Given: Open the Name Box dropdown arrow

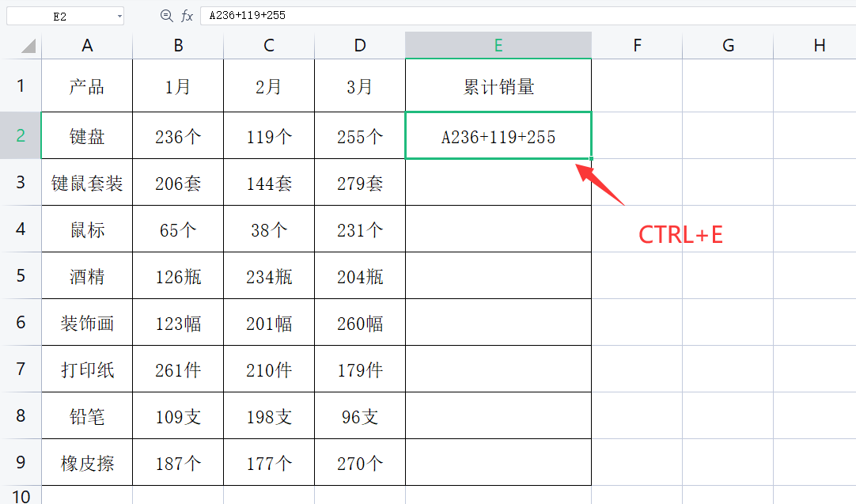Looking at the screenshot, I should (119, 16).
